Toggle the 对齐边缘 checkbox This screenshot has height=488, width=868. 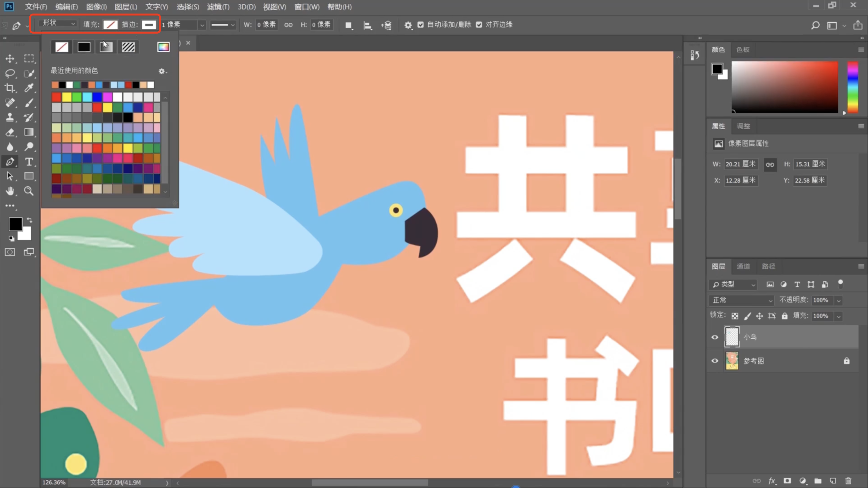coord(479,25)
